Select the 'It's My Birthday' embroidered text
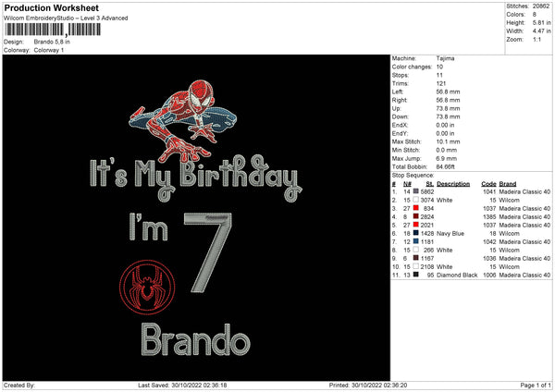This screenshot has height=392, width=555. pyautogui.click(x=196, y=178)
